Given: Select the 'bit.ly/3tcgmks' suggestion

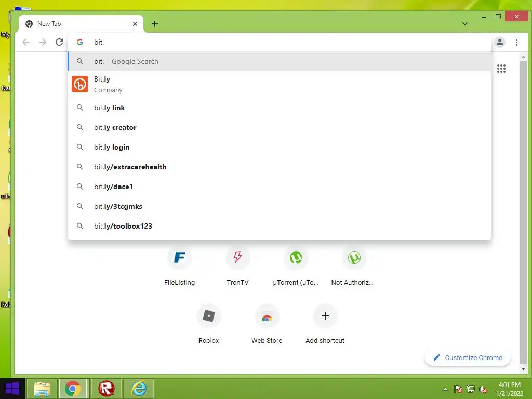Looking at the screenshot, I should 280,206.
